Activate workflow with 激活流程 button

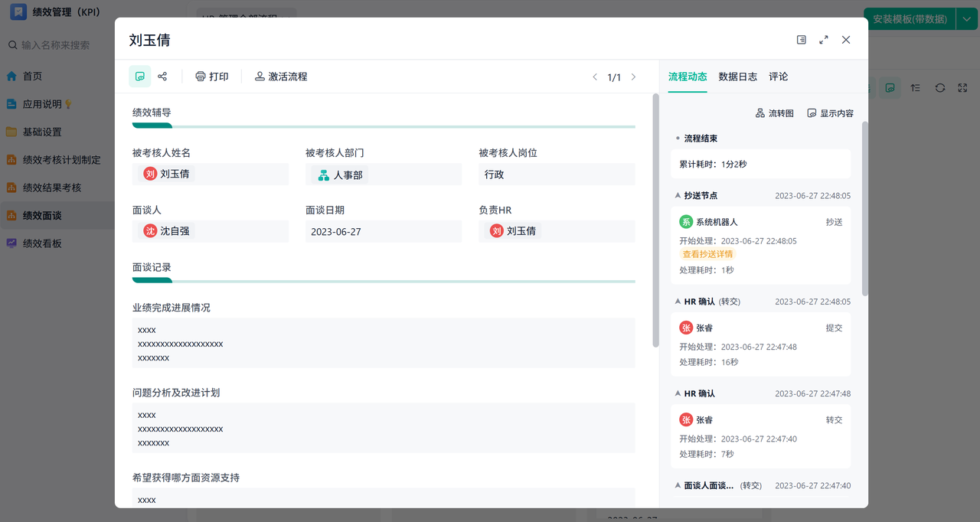click(281, 77)
